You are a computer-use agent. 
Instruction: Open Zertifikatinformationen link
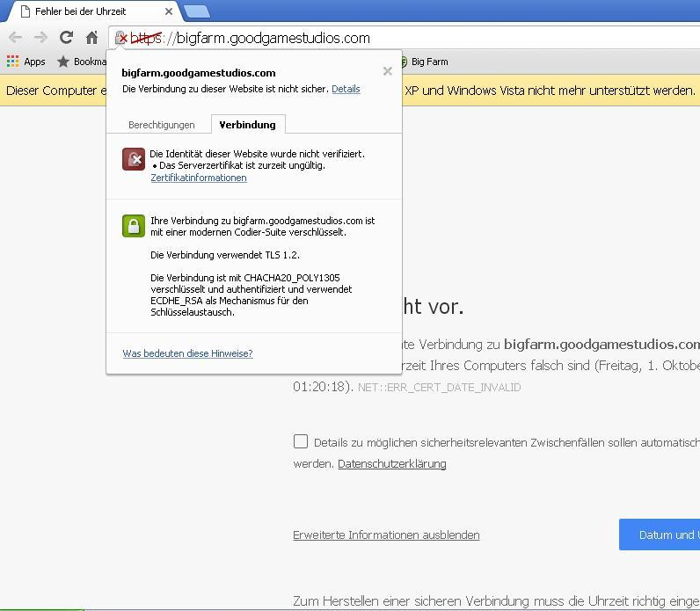coord(199,178)
